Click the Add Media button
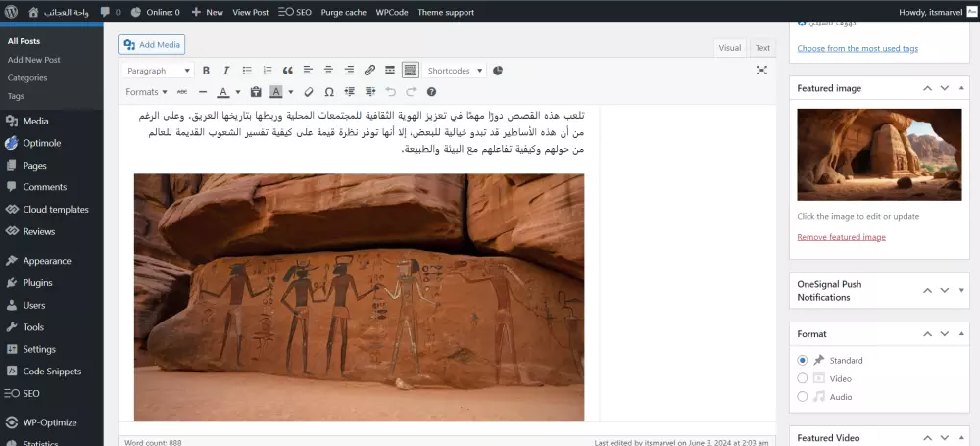The image size is (980, 446). [151, 44]
